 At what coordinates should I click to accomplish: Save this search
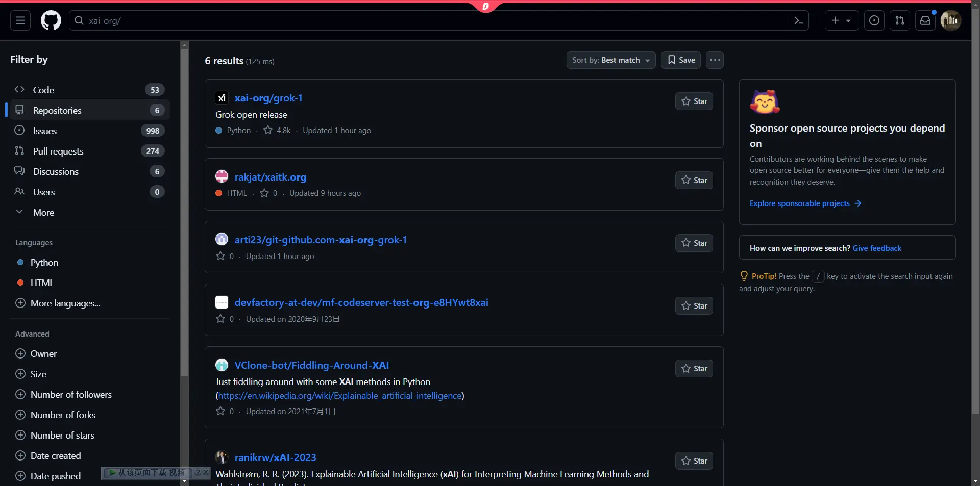tap(681, 60)
